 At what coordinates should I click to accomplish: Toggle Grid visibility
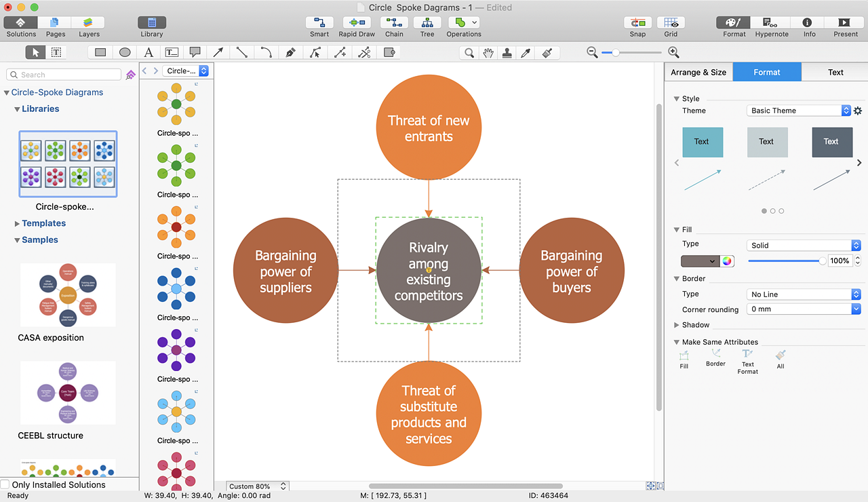671,22
